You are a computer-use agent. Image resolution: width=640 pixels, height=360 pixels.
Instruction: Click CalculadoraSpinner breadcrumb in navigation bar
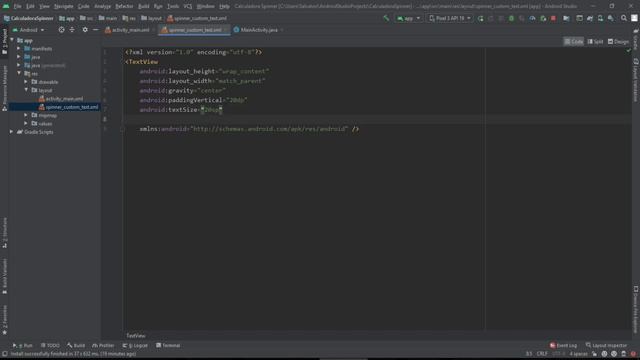[x=29, y=18]
